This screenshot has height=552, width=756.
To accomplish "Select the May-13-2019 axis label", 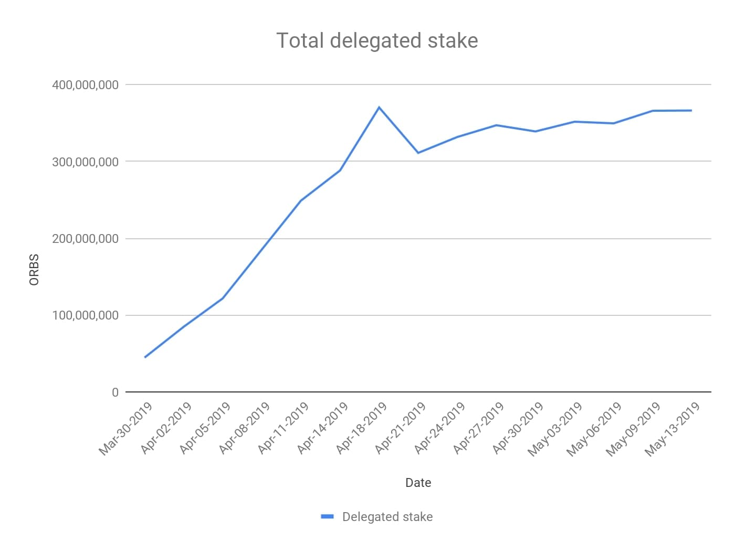I will (x=673, y=429).
